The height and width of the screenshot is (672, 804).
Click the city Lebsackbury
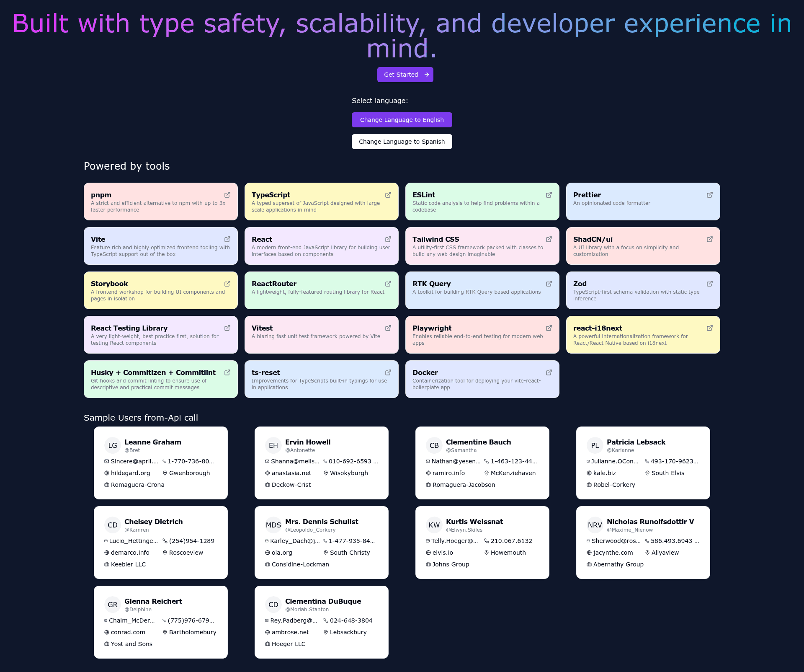[348, 632]
